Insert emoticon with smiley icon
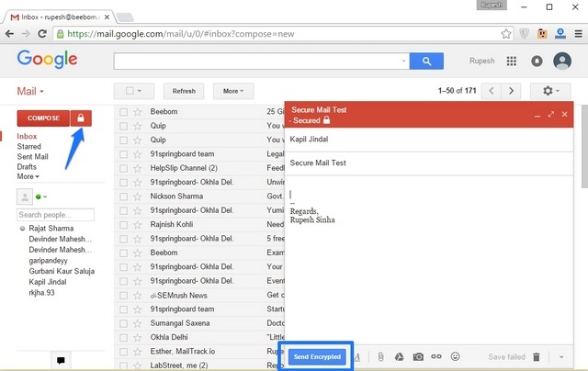Image resolution: width=588 pixels, height=371 pixels. tap(455, 356)
